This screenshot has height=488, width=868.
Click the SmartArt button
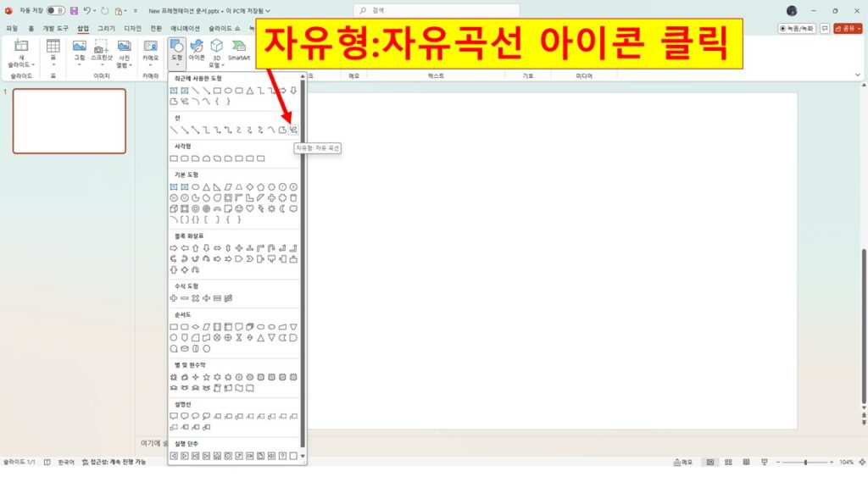coord(238,50)
